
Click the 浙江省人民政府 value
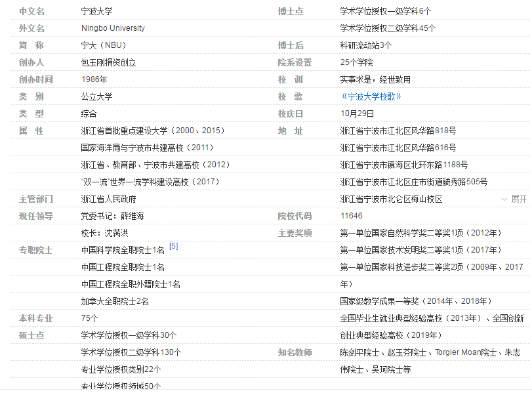click(109, 199)
